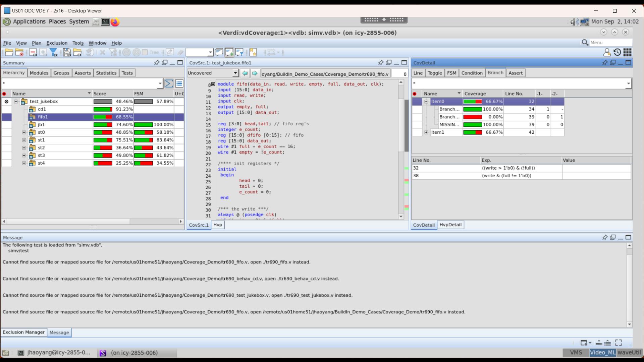Click the jhaoyang@icy-2855 taskbar button
This screenshot has width=644, height=362.
55,353
